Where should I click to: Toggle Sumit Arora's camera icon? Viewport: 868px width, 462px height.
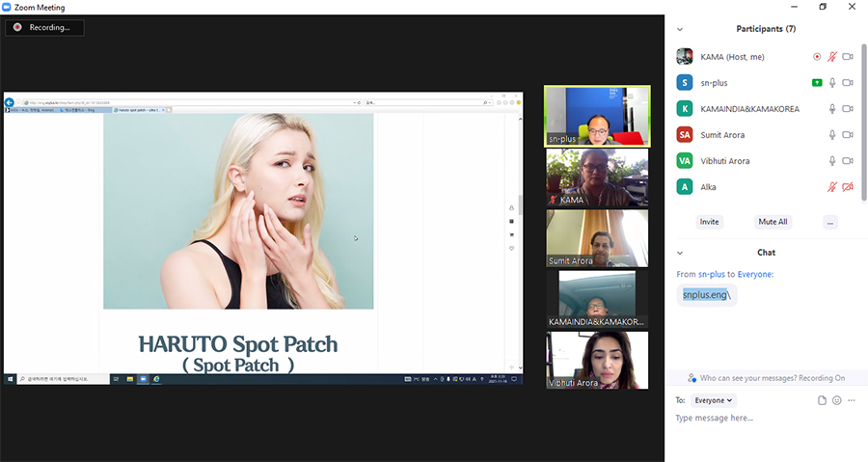(x=848, y=134)
